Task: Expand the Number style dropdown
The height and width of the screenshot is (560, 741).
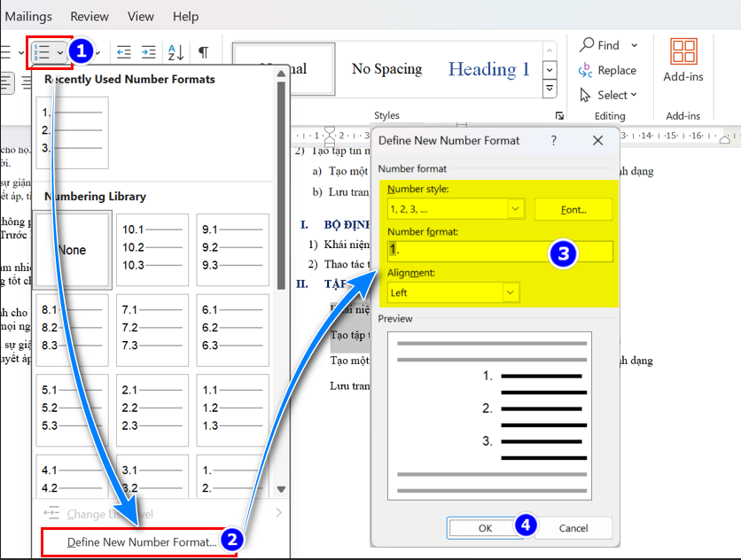Action: coord(517,209)
